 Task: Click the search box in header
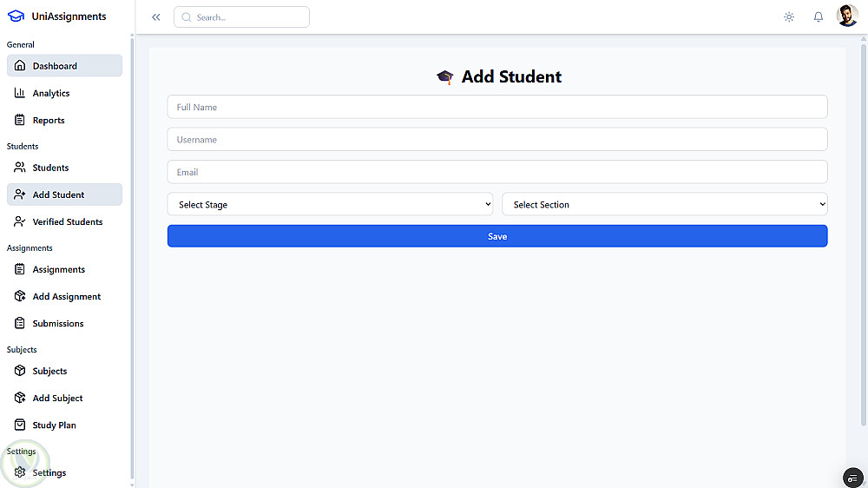pyautogui.click(x=241, y=17)
